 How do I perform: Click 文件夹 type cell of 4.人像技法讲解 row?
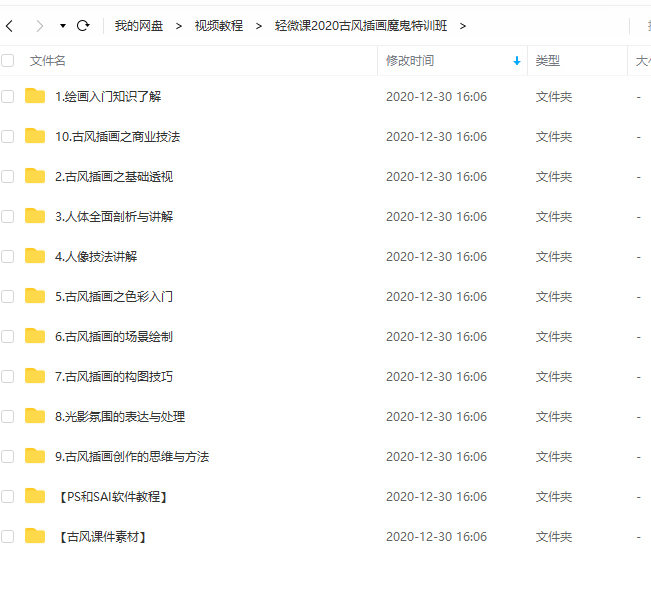[554, 257]
